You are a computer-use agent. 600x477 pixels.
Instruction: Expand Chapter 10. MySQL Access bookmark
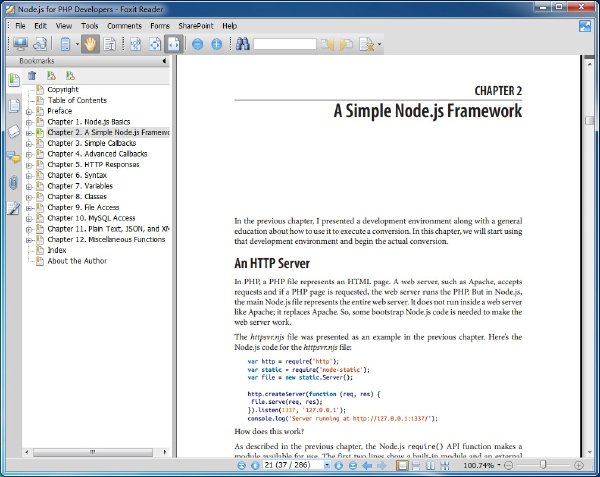[29, 219]
